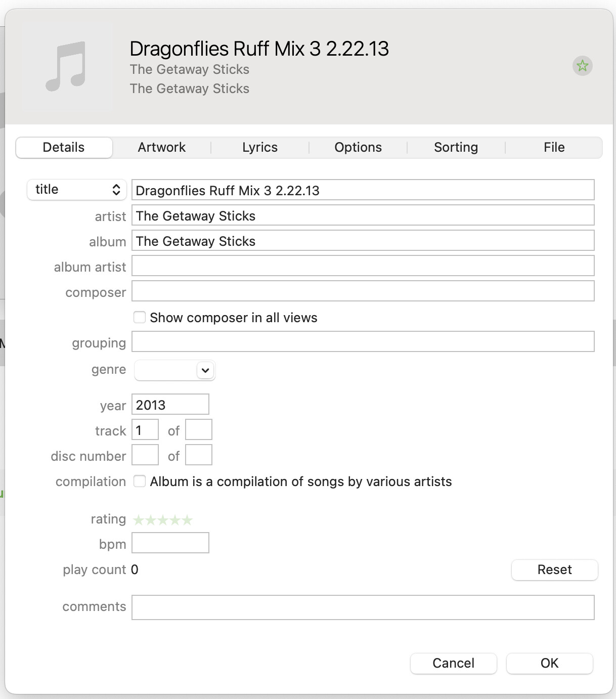This screenshot has width=616, height=699.
Task: Check the compilation album checkbox
Action: click(140, 482)
